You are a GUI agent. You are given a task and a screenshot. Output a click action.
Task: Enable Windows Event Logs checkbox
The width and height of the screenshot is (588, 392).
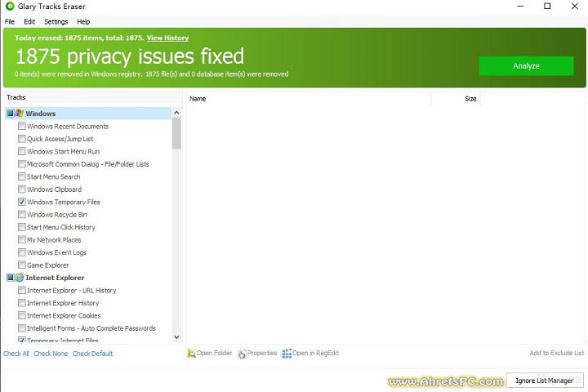click(22, 252)
